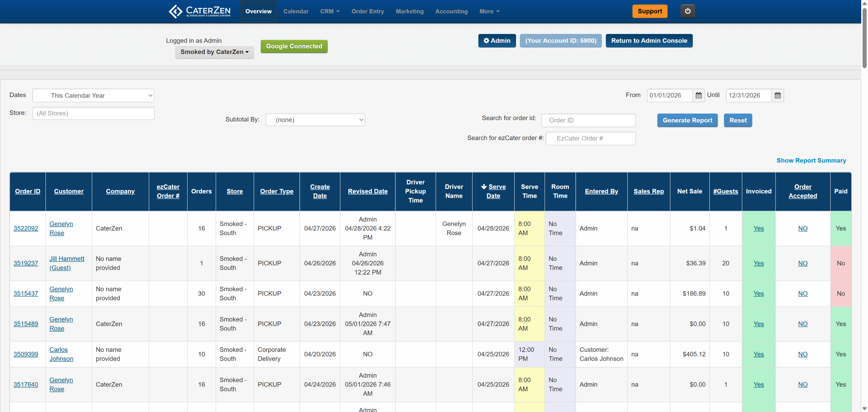Screen dimensions: 868x412
Task: Expand the Dates range dropdown
Action: [93, 95]
